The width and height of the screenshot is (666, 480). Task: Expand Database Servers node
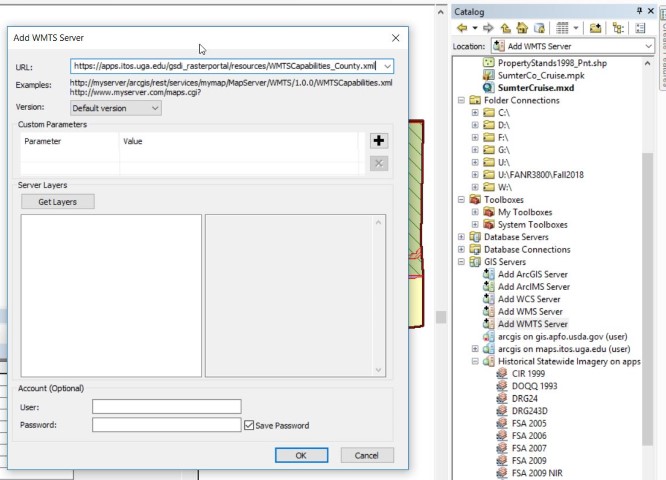(461, 237)
